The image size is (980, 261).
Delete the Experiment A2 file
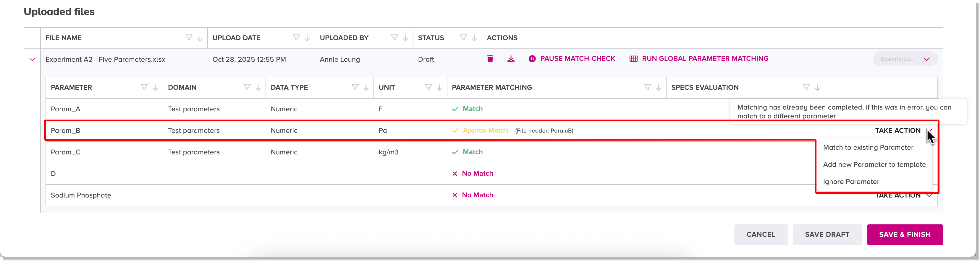(490, 59)
